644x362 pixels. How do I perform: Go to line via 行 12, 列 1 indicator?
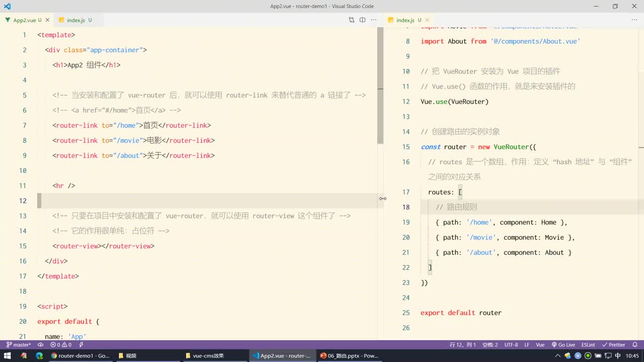463,345
